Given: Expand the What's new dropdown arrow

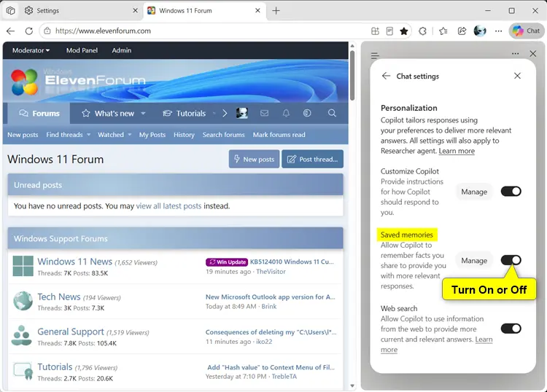Looking at the screenshot, I should click(x=143, y=114).
